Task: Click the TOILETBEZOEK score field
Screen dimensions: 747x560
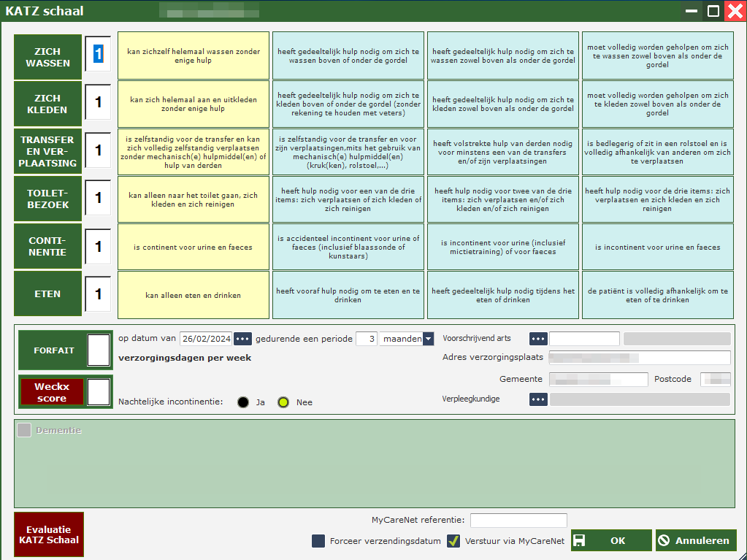Action: [98, 198]
